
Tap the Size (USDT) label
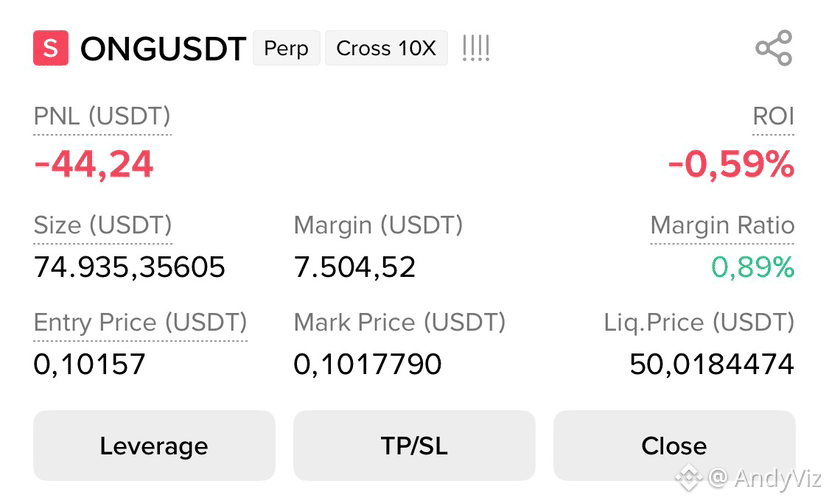pyautogui.click(x=103, y=225)
